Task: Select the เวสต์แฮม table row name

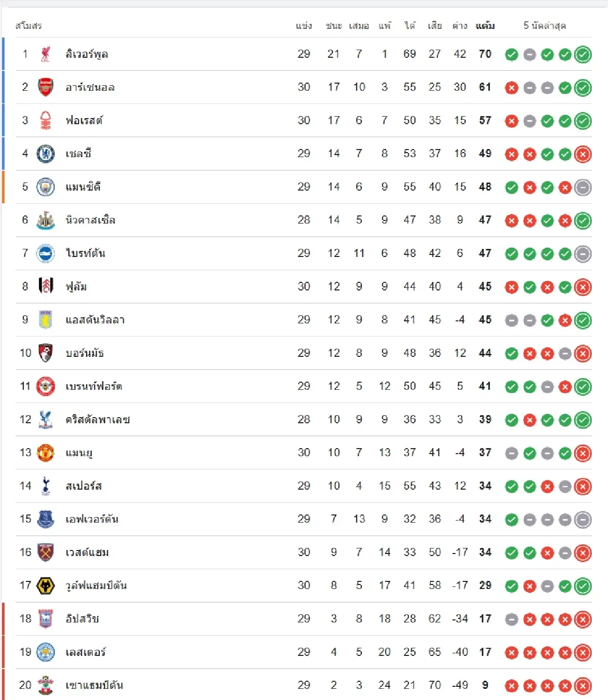Action: point(87,552)
